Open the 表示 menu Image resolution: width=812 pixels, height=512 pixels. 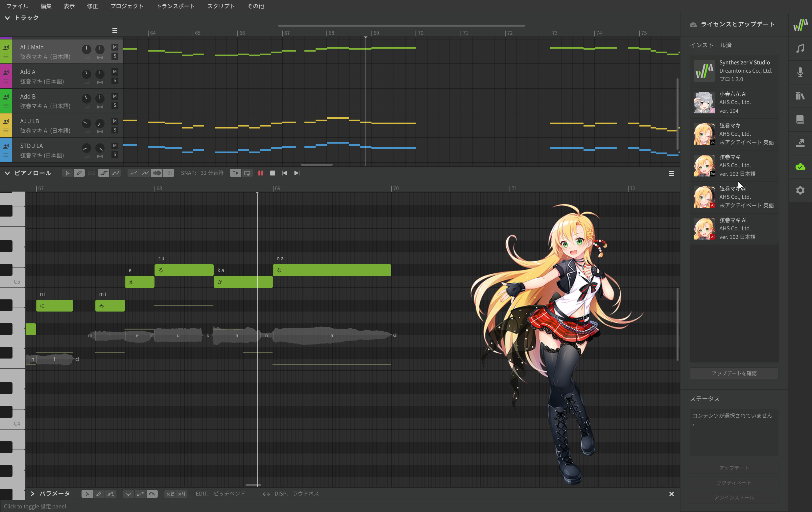(69, 6)
